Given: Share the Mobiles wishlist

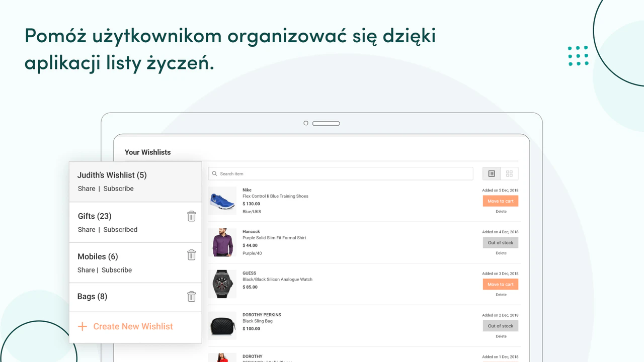Looking at the screenshot, I should point(86,270).
